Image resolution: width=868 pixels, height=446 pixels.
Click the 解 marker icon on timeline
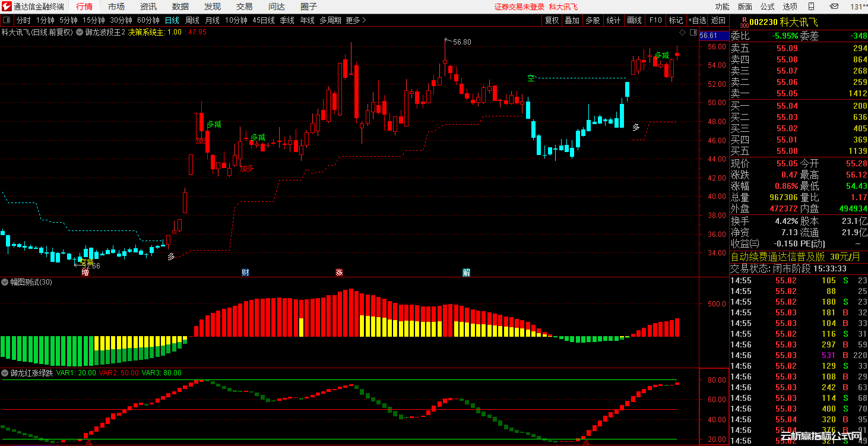[x=466, y=273]
